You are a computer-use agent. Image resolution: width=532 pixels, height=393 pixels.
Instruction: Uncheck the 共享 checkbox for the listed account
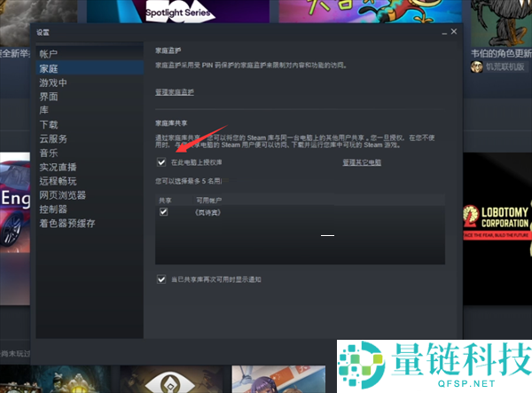pyautogui.click(x=163, y=212)
